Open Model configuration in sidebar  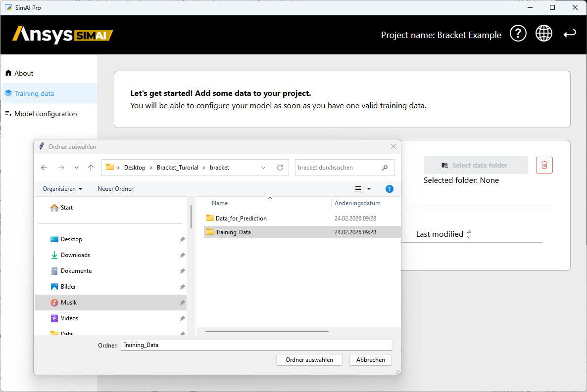pyautogui.click(x=46, y=114)
